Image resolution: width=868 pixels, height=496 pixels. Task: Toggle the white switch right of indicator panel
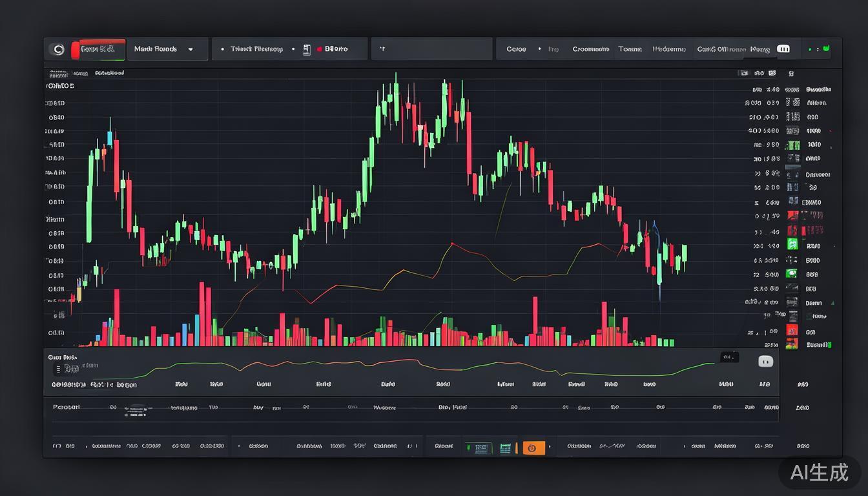coord(765,362)
